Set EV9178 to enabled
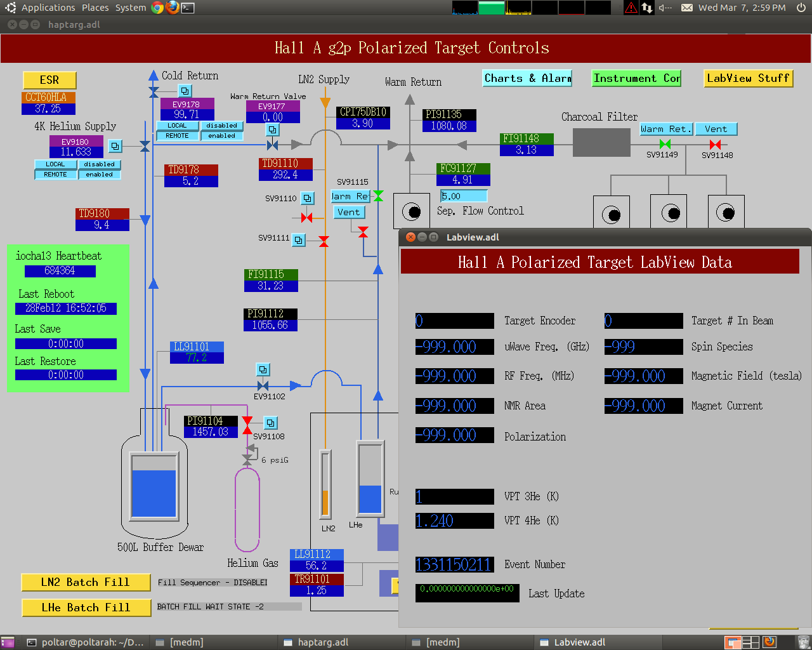The image size is (812, 650). [x=222, y=136]
